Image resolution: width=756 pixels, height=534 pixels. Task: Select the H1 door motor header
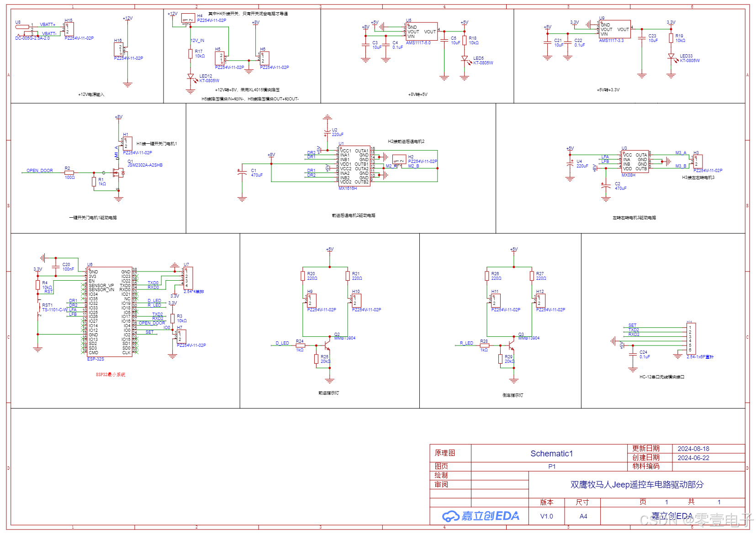[127, 143]
